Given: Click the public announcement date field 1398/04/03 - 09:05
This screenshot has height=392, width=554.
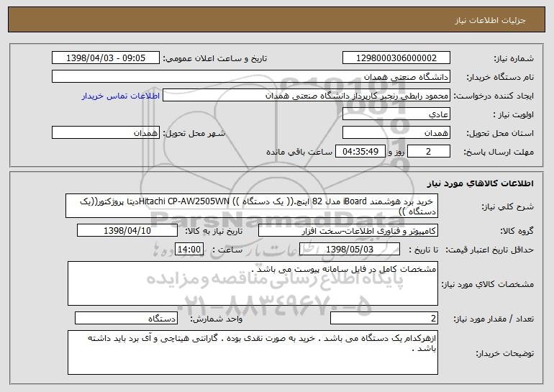Looking at the screenshot, I should [x=106, y=58].
